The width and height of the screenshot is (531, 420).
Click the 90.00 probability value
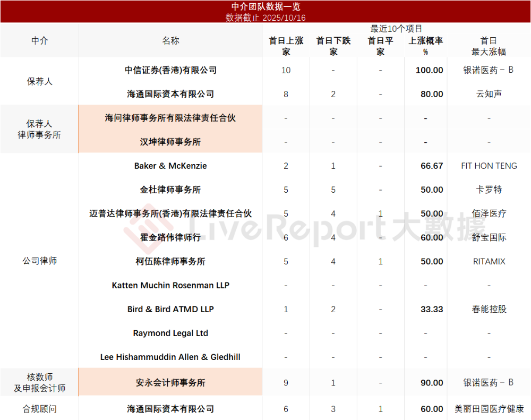click(432, 382)
